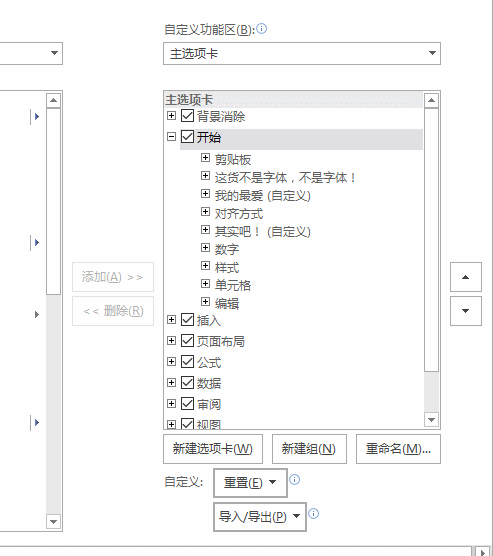Image resolution: width=493 pixels, height=556 pixels.
Task: Click the right tab list scrollbar thumb
Action: 431,240
